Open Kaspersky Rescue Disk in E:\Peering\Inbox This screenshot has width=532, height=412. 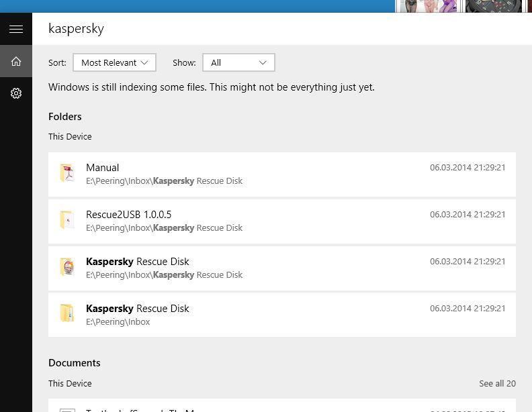click(282, 315)
